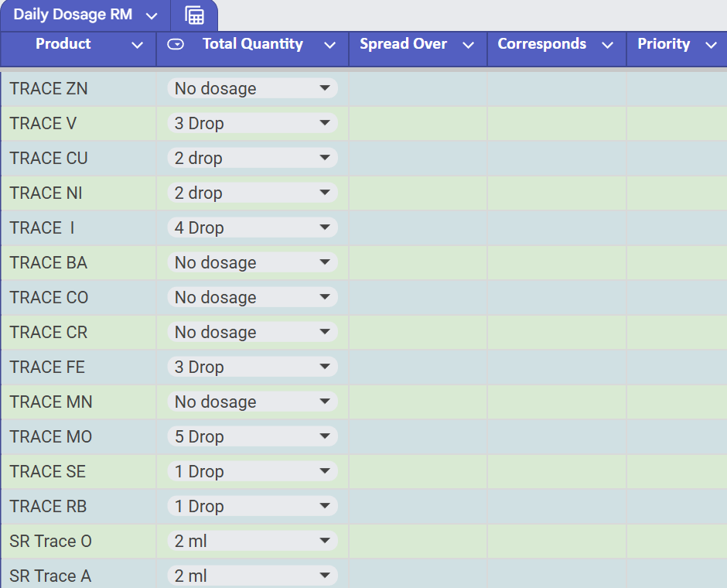Change TRACE V quantity from 3 Drop
The image size is (727, 588).
(252, 124)
